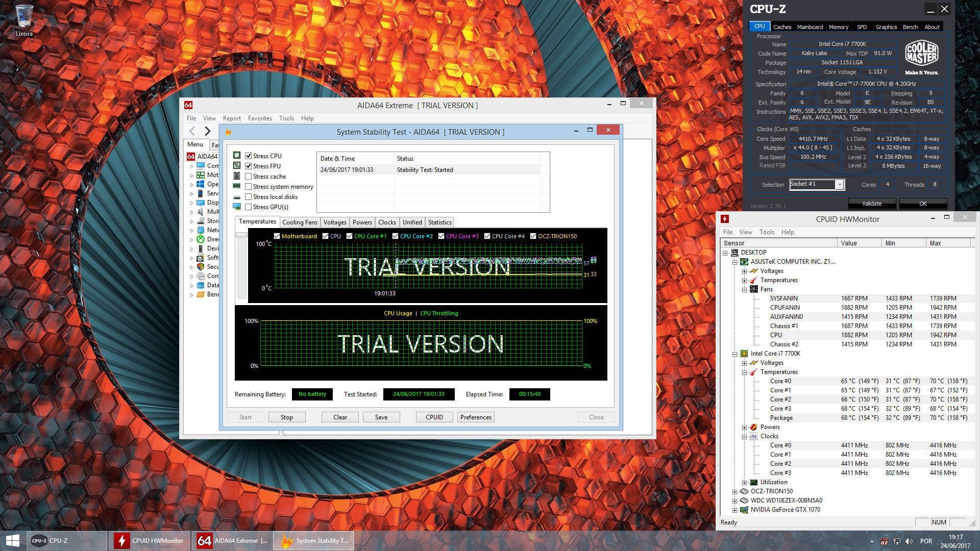
Task: Open Preferences in Stability Test
Action: coord(476,417)
